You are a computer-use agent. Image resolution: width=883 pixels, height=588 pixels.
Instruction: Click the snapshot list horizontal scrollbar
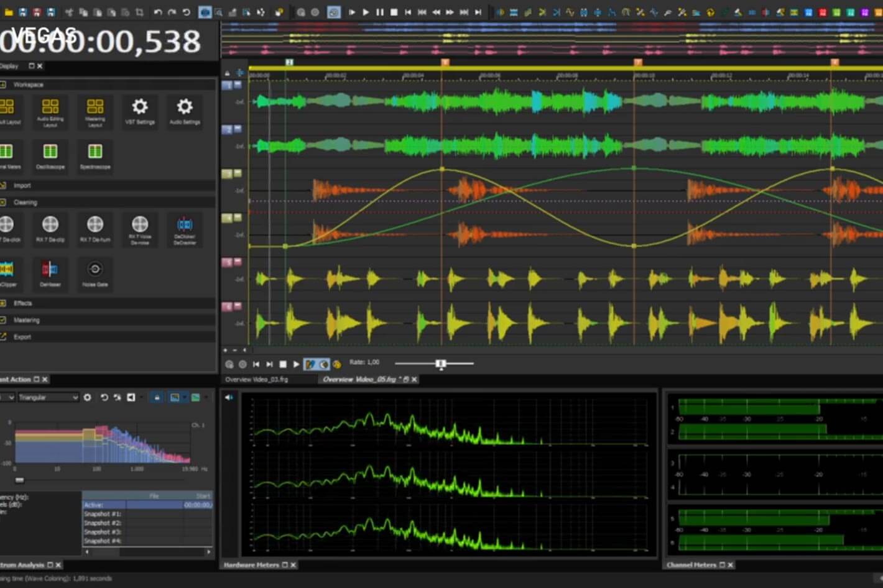[147, 551]
